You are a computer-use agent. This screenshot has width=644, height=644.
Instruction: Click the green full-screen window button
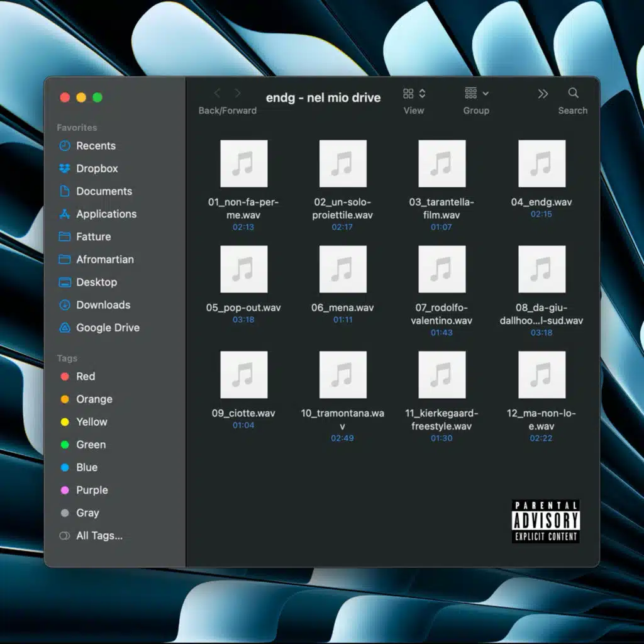(97, 97)
